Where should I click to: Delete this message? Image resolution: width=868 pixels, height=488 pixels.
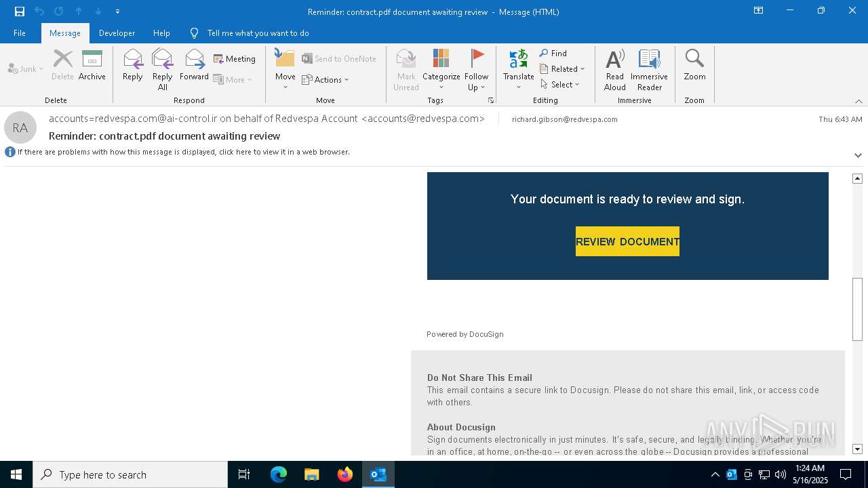point(62,65)
